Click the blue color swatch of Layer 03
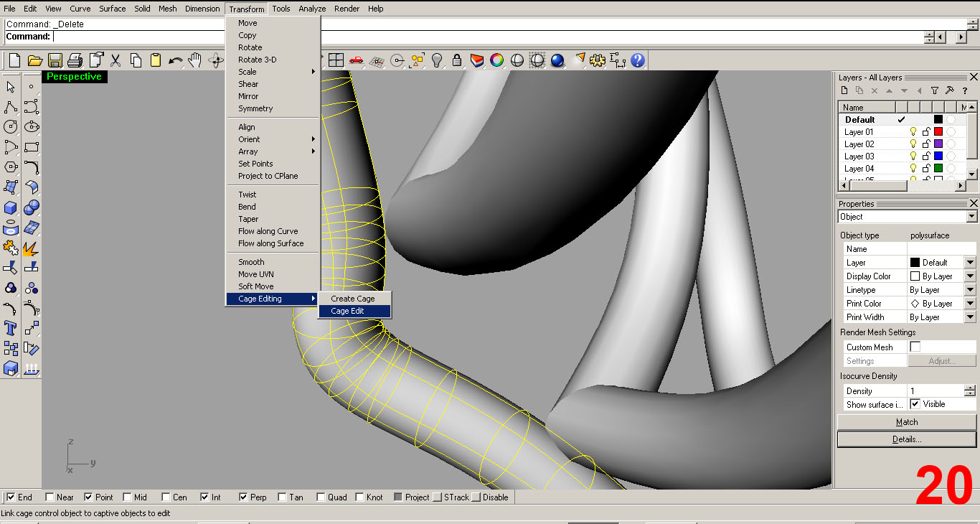Image resolution: width=980 pixels, height=524 pixels. tap(938, 156)
